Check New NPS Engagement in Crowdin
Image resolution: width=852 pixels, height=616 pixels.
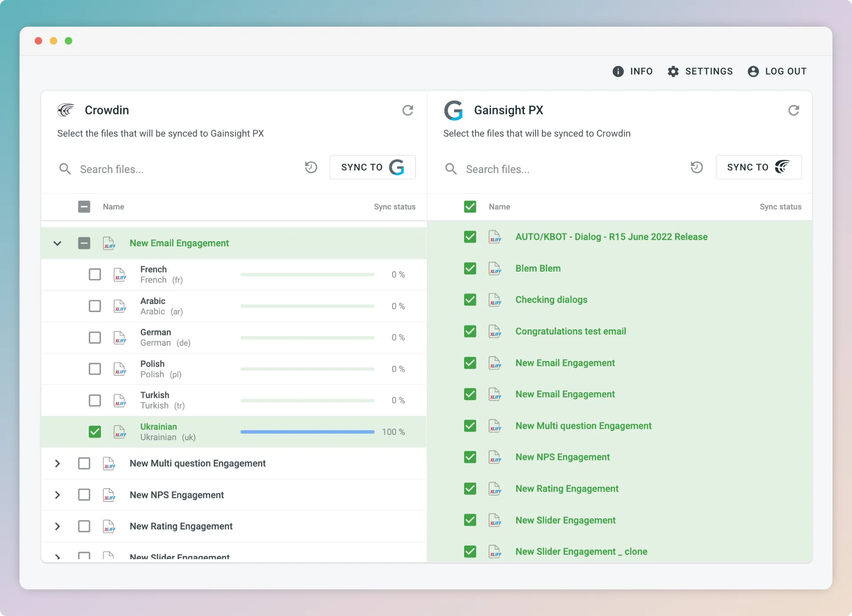pos(84,495)
